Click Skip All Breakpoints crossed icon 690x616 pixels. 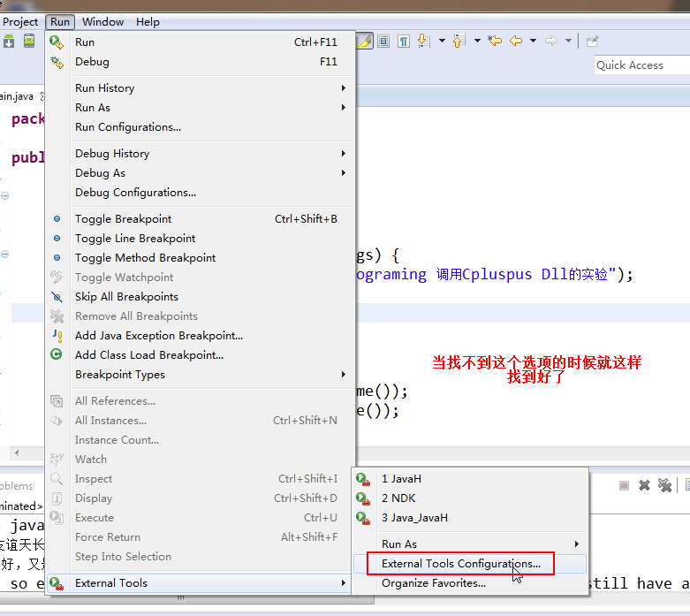click(57, 297)
